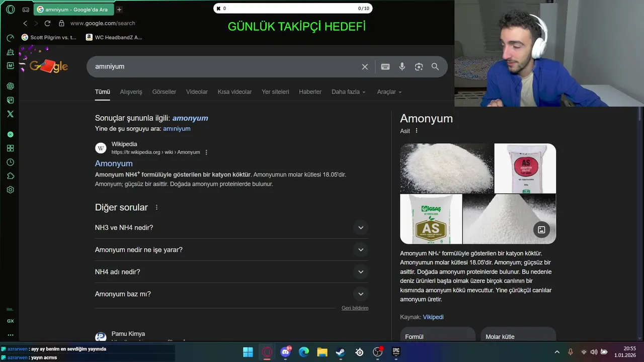Open WC HeadbandZ Amazon bookmark
Image resolution: width=644 pixels, height=362 pixels.
[x=114, y=37]
